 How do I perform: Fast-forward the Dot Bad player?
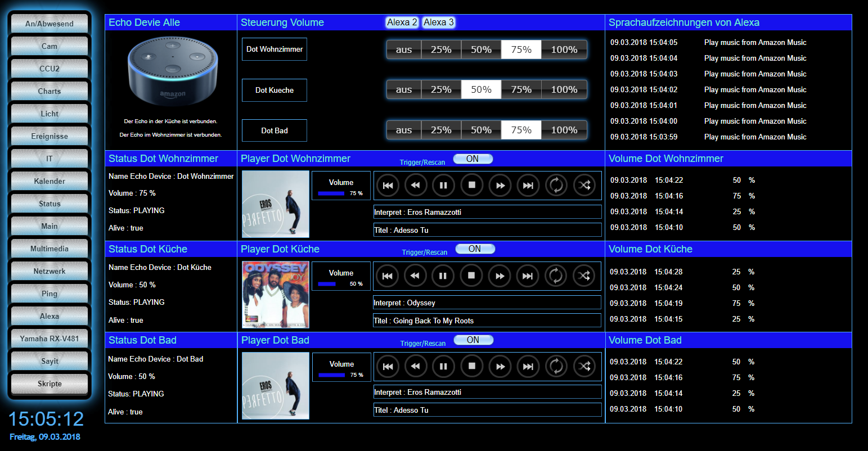(x=500, y=366)
